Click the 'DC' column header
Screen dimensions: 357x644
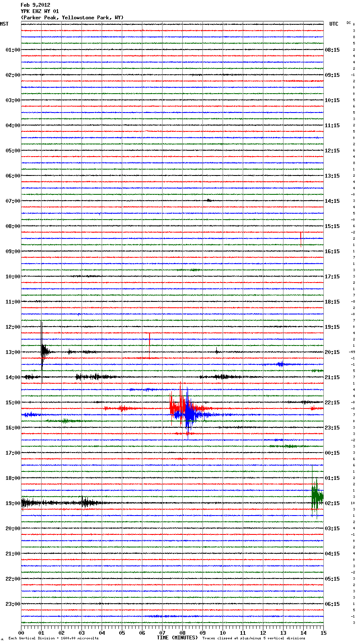(349, 22)
